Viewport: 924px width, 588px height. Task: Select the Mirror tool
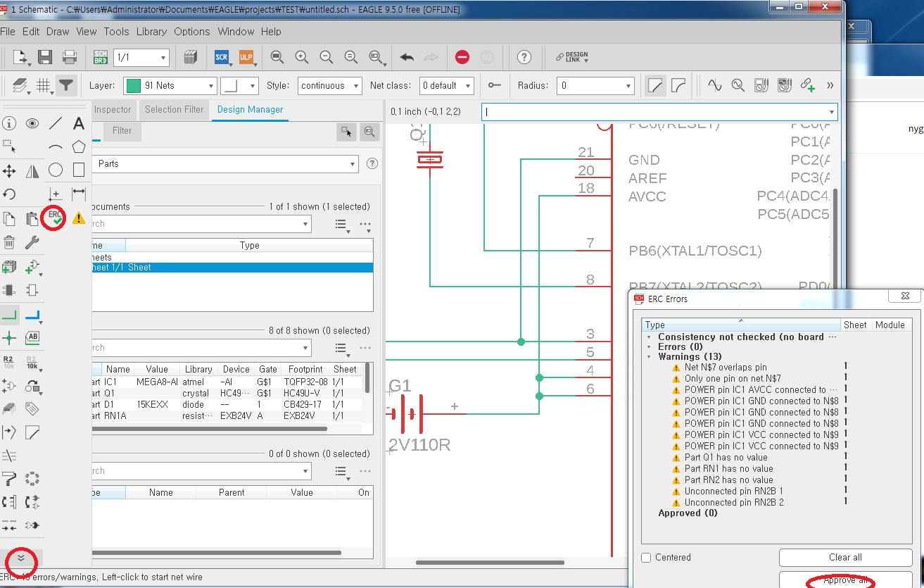(32, 171)
